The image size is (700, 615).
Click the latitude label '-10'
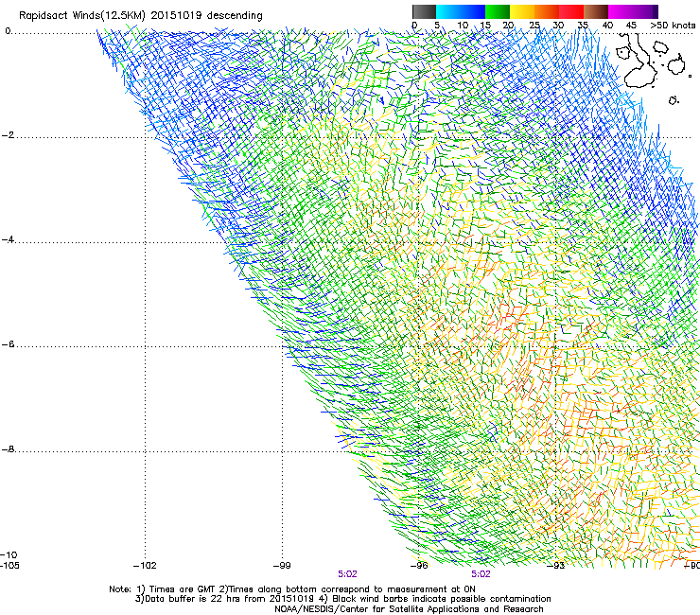[x=9, y=554]
